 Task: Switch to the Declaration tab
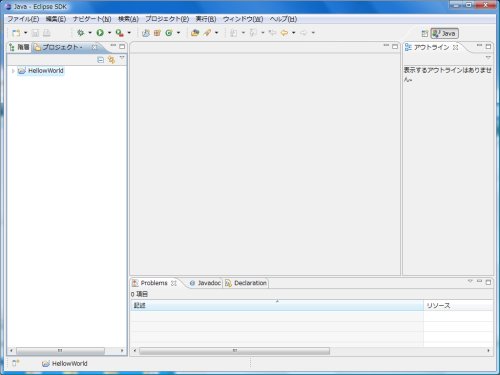pos(246,283)
